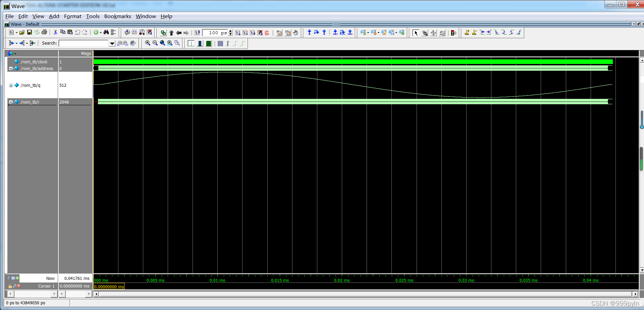Click the Copy icon
The width and height of the screenshot is (644, 310).
click(x=63, y=32)
